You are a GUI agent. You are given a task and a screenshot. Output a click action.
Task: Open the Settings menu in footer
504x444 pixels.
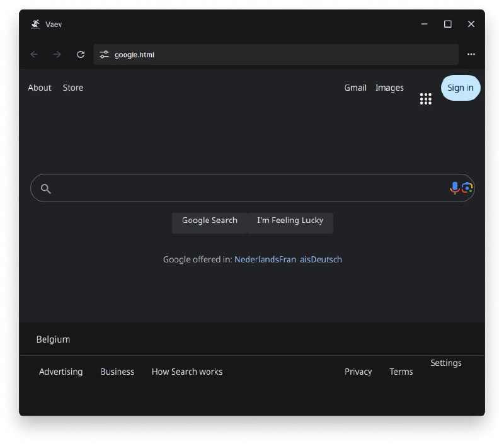[x=445, y=363]
